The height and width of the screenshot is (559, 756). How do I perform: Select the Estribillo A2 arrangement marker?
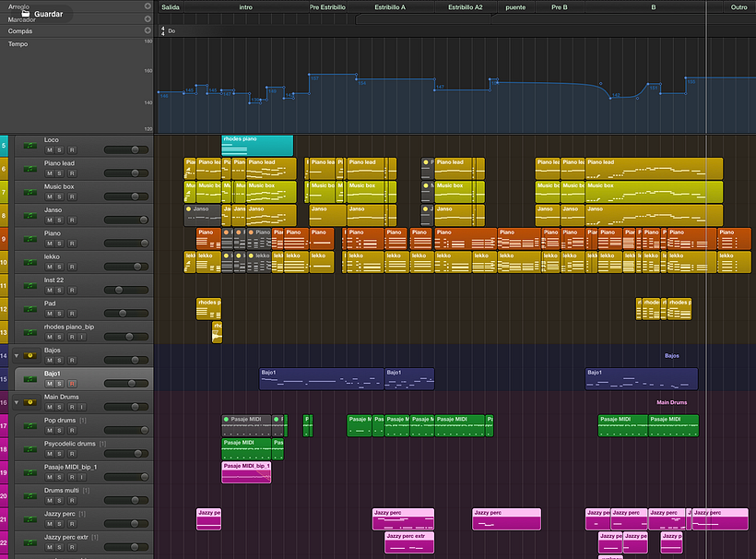(x=466, y=7)
